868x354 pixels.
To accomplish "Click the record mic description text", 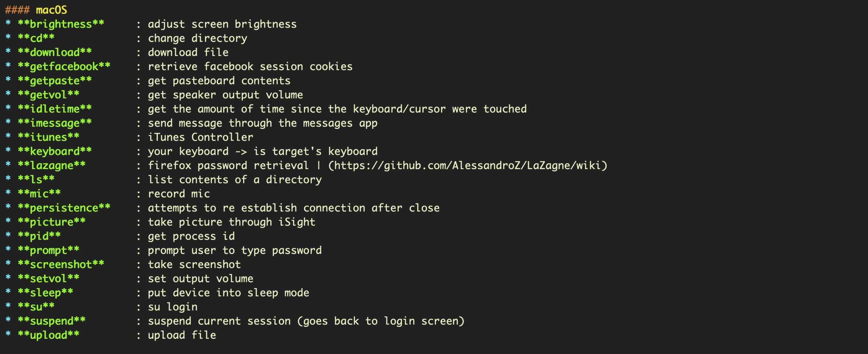I will click(179, 194).
